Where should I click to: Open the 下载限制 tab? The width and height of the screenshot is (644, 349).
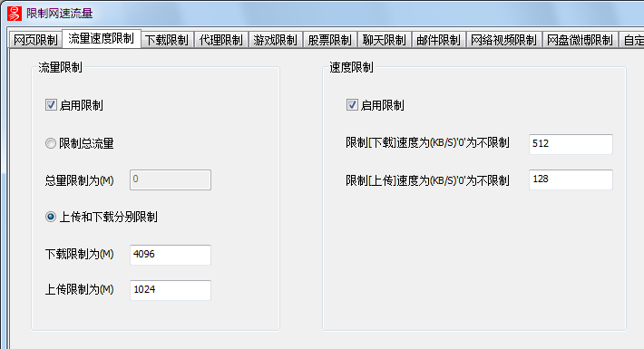pos(167,40)
